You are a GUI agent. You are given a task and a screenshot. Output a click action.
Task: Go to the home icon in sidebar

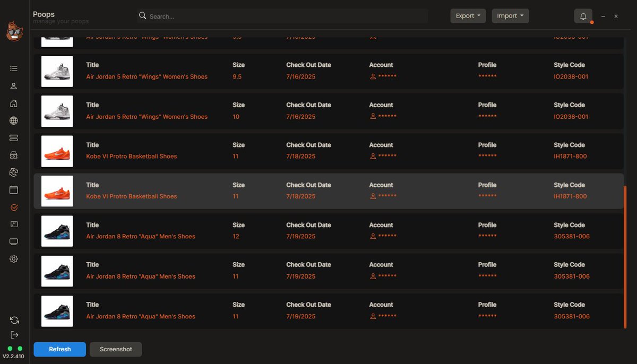pos(14,103)
